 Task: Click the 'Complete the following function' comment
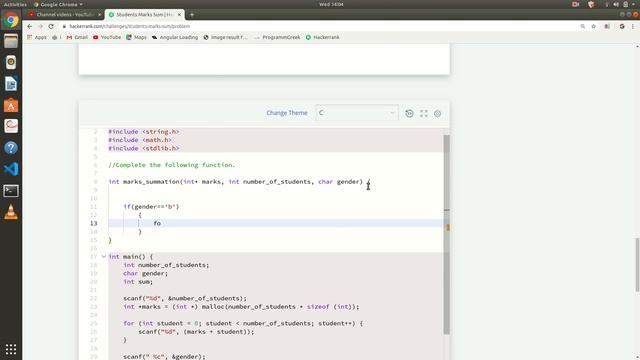[x=172, y=165]
